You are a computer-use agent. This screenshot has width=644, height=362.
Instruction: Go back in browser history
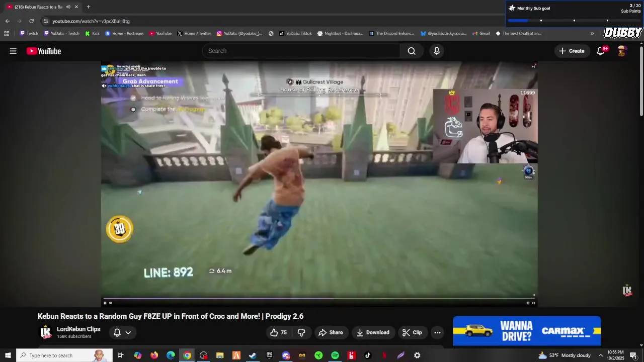coord(7,21)
